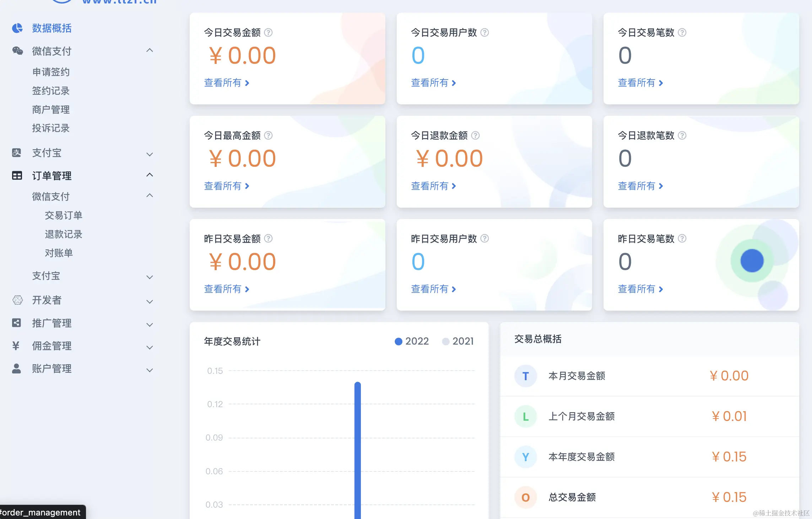Click 查看所有 under 昨日交易笔数
Screen dimensions: 812x519
pos(640,289)
